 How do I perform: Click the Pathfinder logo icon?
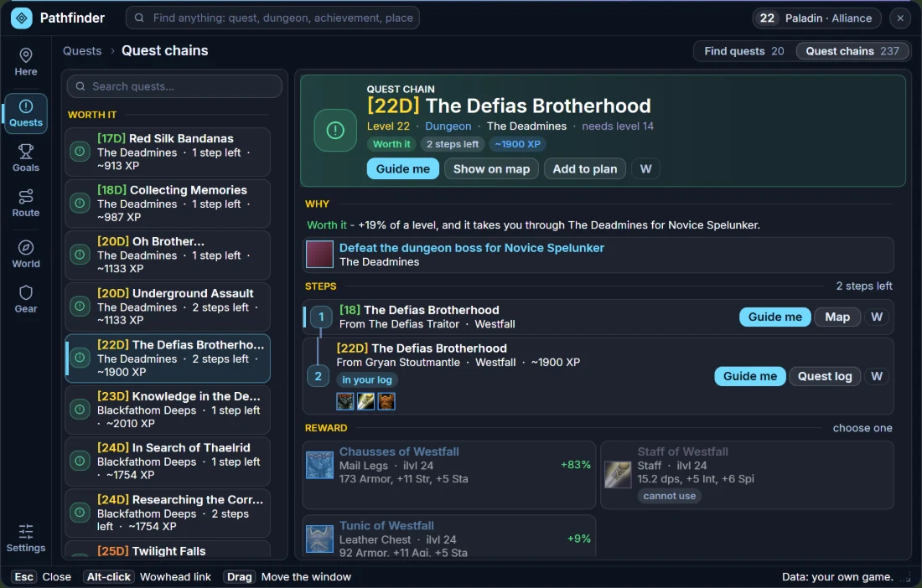click(22, 18)
